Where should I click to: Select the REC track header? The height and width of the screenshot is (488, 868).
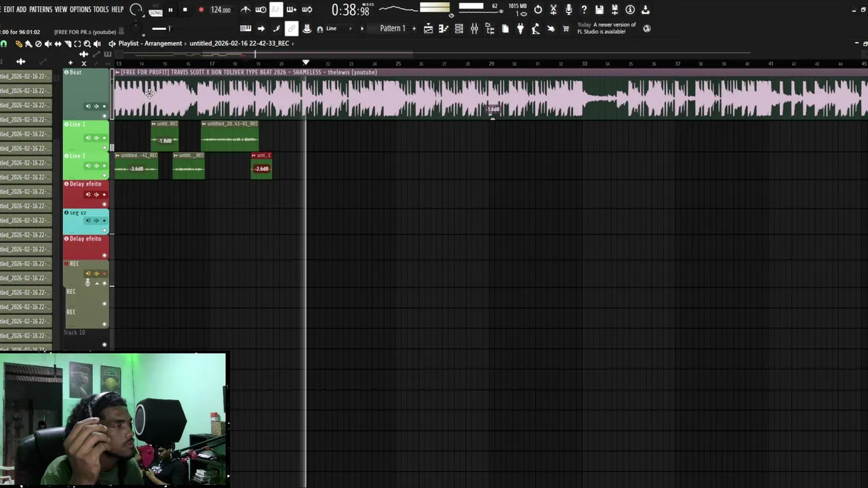(x=86, y=274)
